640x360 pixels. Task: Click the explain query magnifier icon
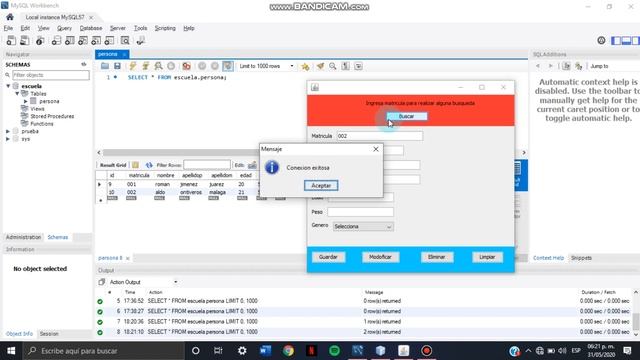coord(158,66)
